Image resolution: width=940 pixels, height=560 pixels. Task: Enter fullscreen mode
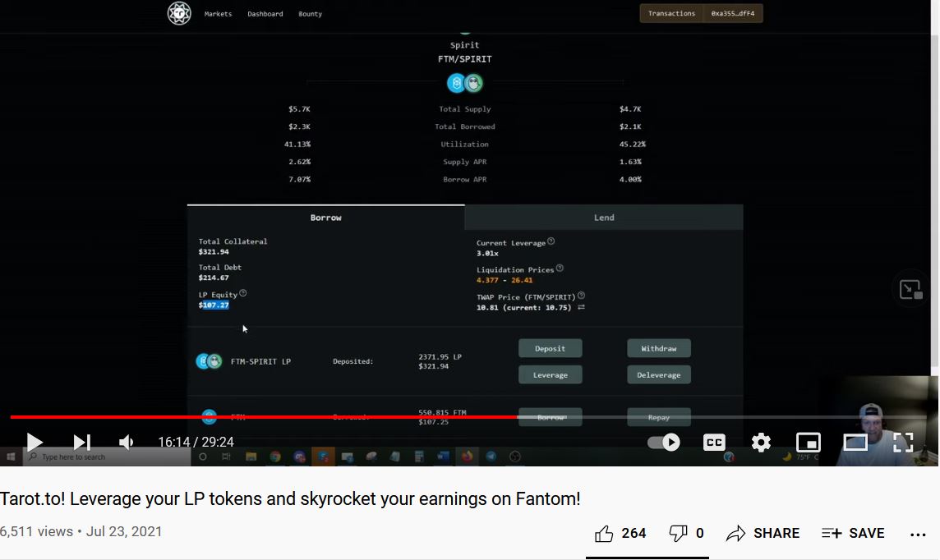click(x=903, y=443)
